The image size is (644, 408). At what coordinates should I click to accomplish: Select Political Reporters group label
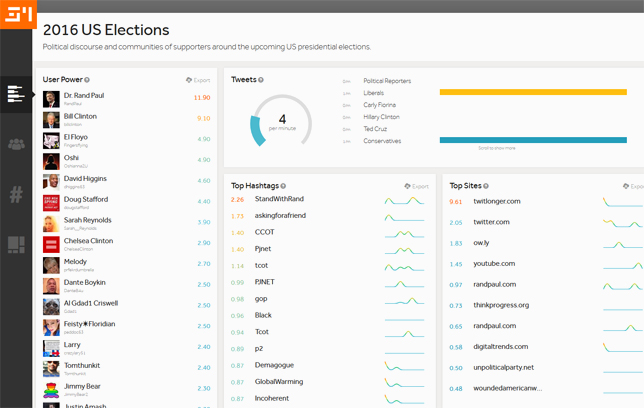pyautogui.click(x=387, y=81)
